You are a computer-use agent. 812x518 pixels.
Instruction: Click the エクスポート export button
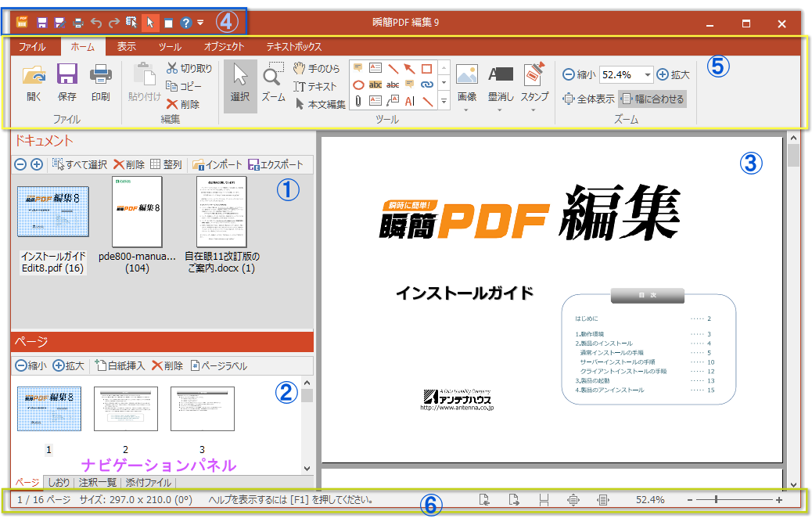pos(275,165)
